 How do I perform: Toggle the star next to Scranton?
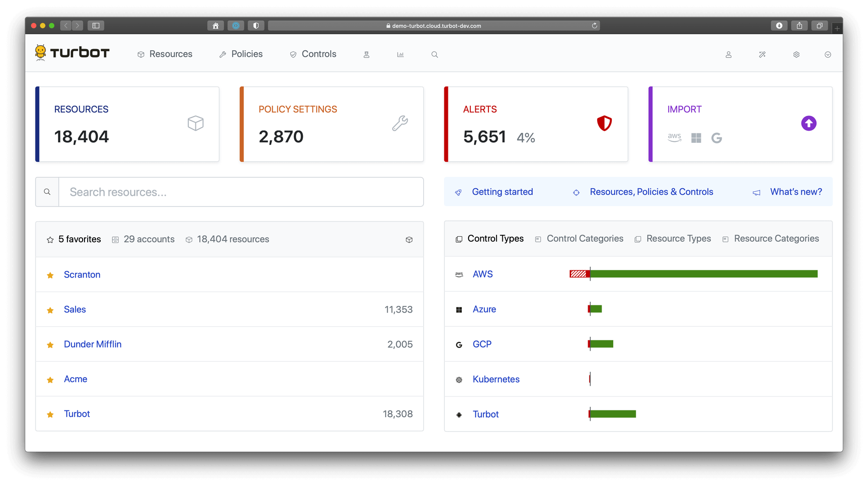point(50,275)
